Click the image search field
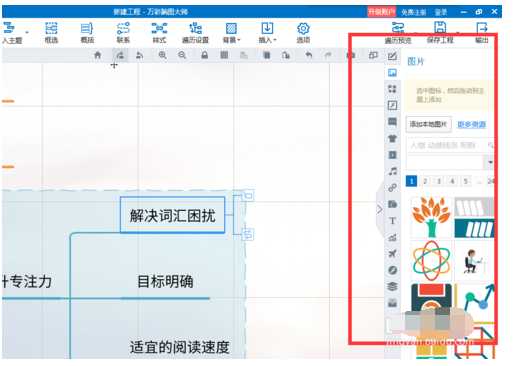The image size is (515, 366). coord(450,145)
